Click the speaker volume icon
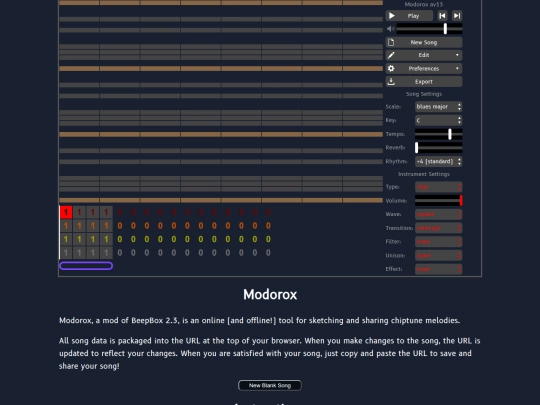 [x=391, y=29]
